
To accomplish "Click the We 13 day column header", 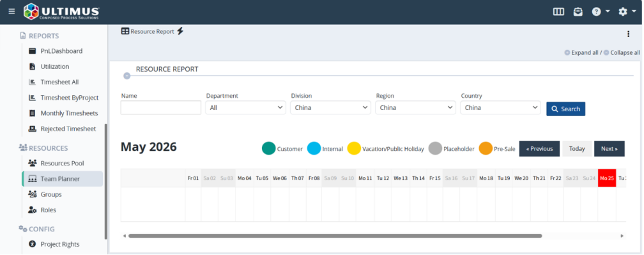I will pyautogui.click(x=401, y=178).
